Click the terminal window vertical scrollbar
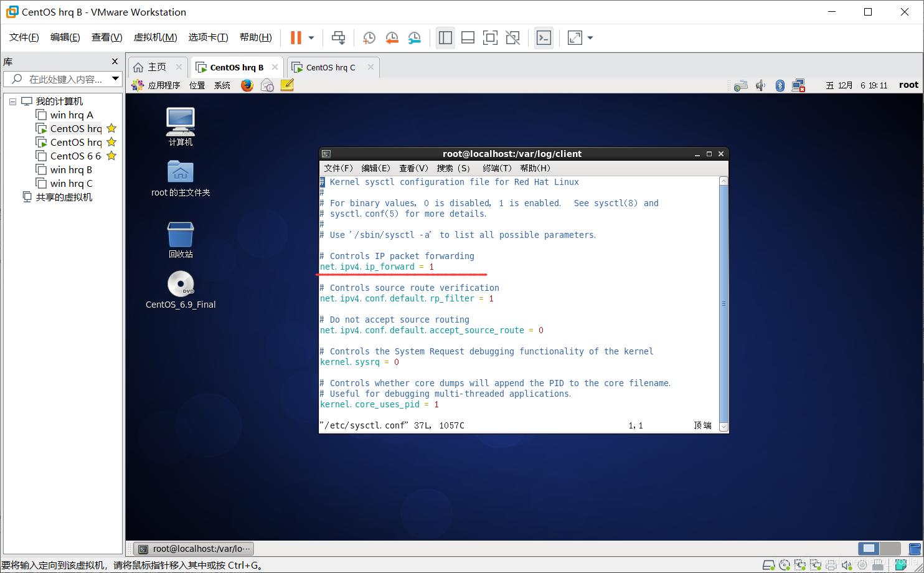 point(724,304)
